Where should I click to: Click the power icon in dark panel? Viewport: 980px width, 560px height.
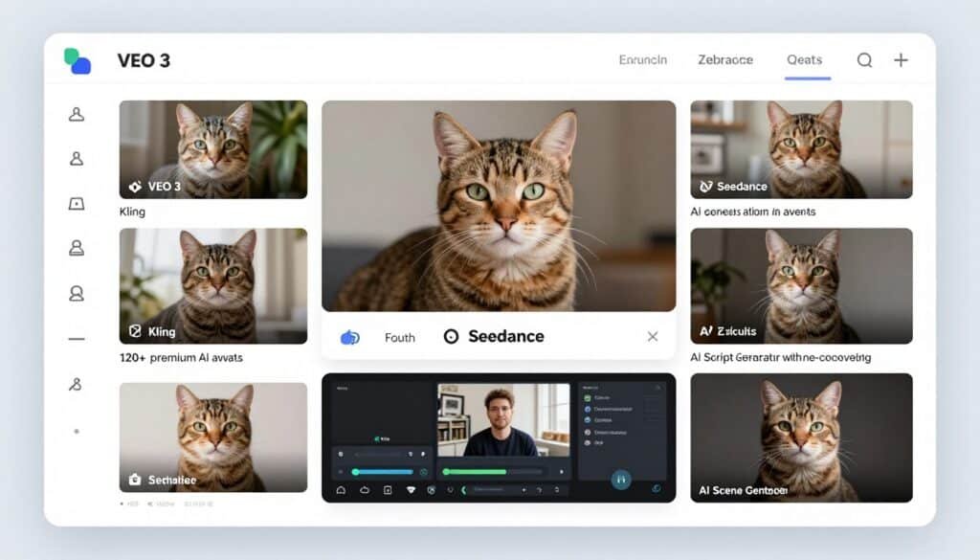[x=450, y=489]
